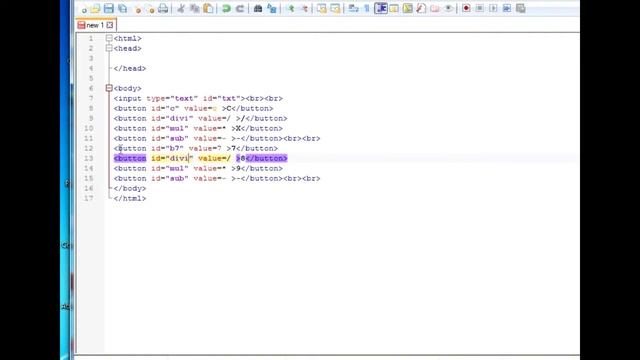
Task: Save the document with the Save icon
Action: click(109, 8)
